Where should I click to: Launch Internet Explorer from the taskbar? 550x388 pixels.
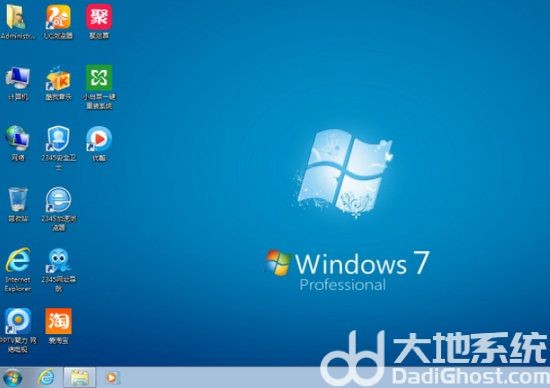pyautogui.click(x=46, y=377)
